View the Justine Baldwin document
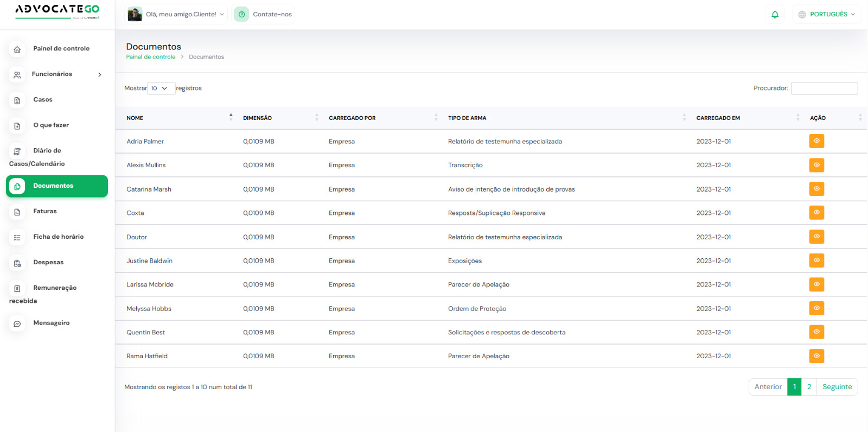The height and width of the screenshot is (432, 868). (x=816, y=261)
